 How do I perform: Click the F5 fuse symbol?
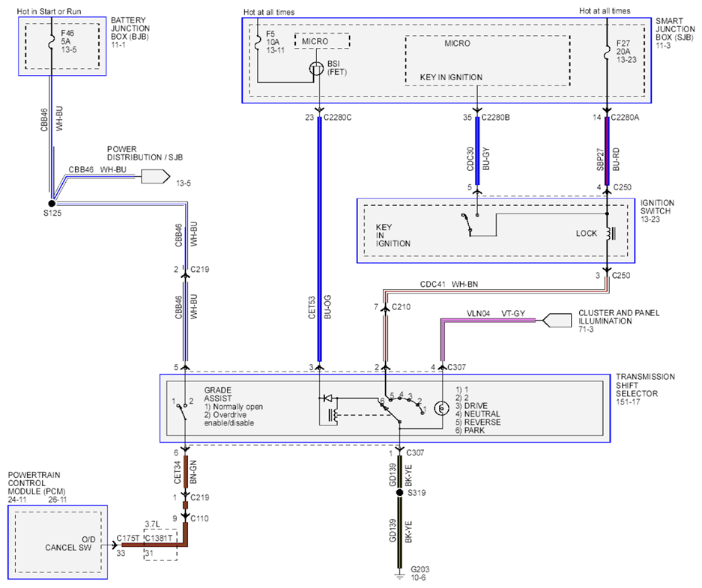click(x=258, y=43)
